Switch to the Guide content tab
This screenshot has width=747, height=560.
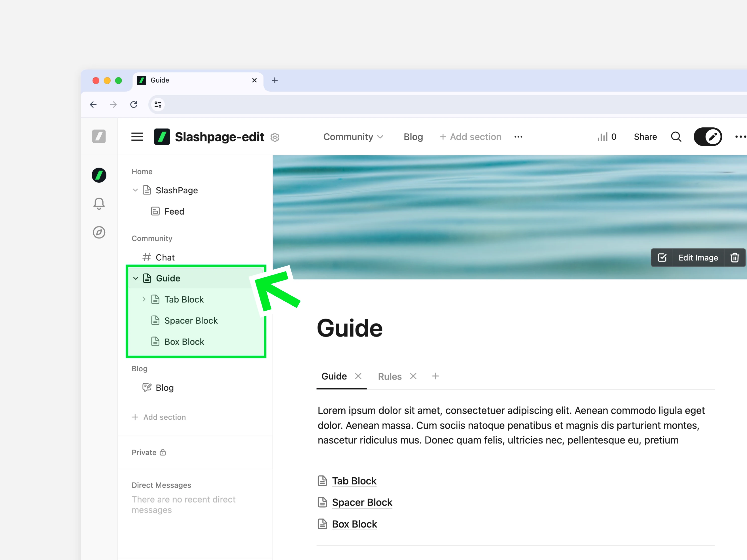[334, 376]
